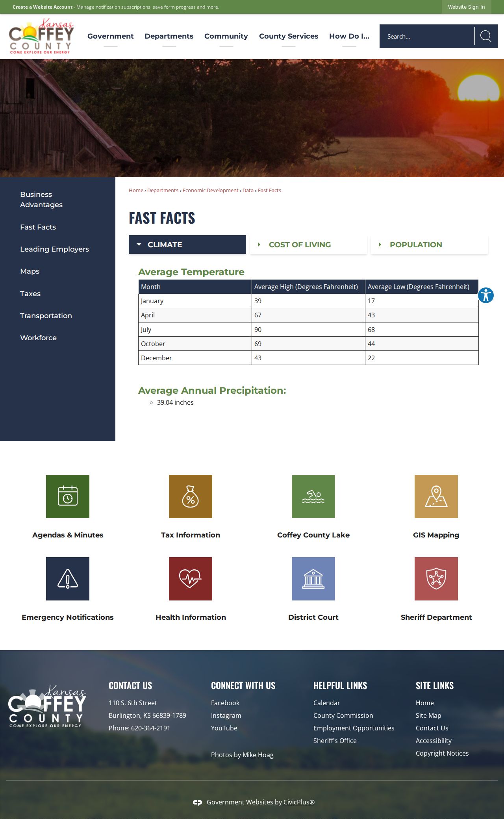
Task: Open the Coffey County Lake swimmer icon
Action: (x=313, y=497)
